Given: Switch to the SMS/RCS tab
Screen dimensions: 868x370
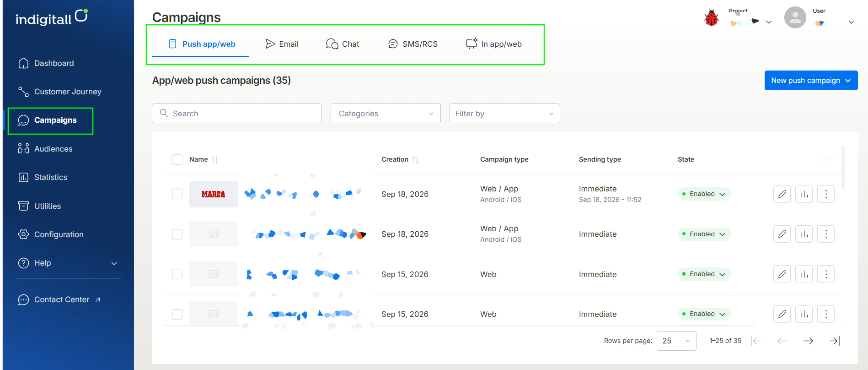Looking at the screenshot, I should tap(413, 44).
